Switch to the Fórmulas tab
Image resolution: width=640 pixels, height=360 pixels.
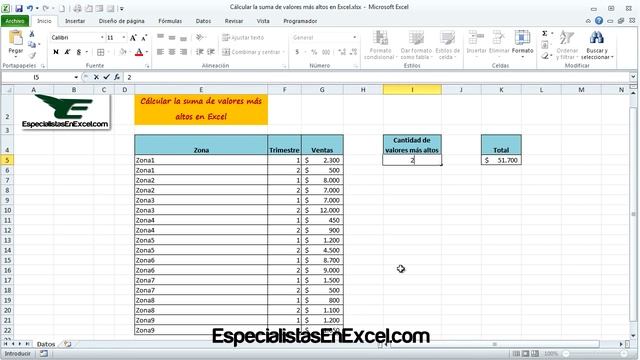170,21
